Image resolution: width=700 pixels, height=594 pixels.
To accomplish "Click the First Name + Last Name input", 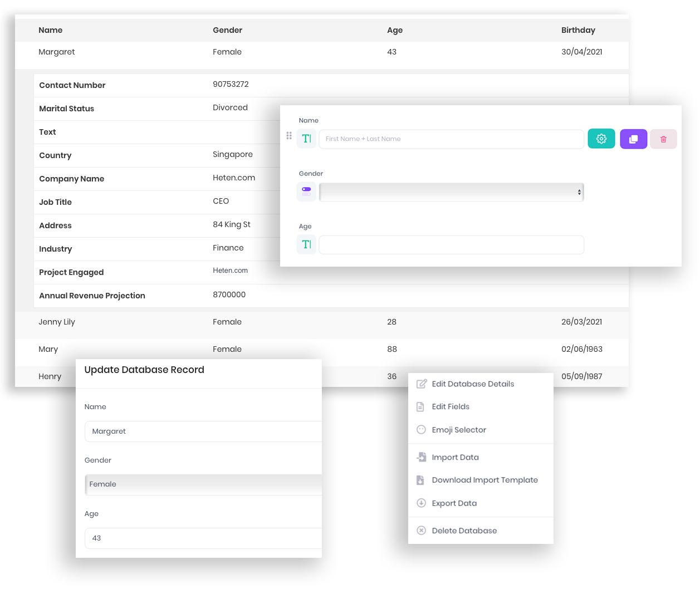I will tap(451, 139).
